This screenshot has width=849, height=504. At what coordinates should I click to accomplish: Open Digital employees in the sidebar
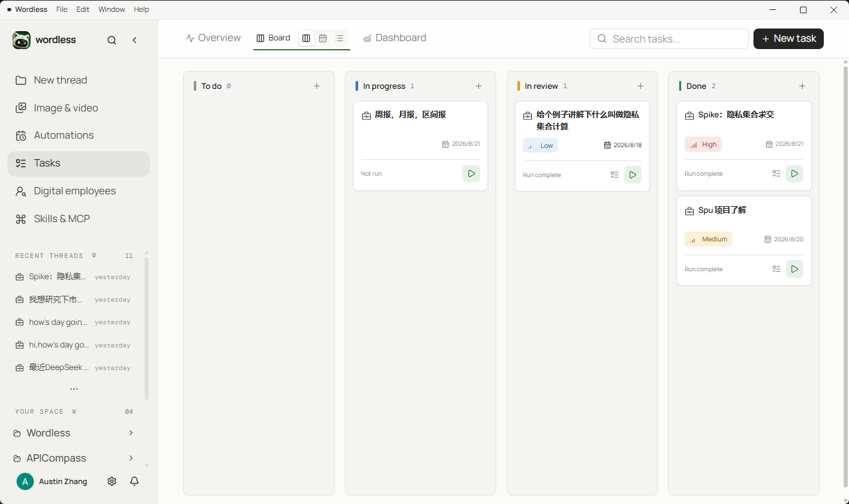pos(78,191)
